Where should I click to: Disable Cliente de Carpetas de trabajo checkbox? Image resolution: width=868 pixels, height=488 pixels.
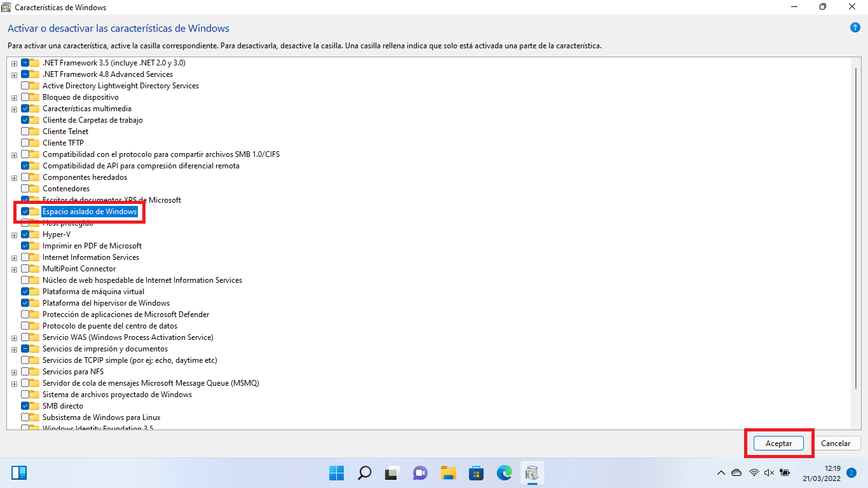[x=25, y=120]
